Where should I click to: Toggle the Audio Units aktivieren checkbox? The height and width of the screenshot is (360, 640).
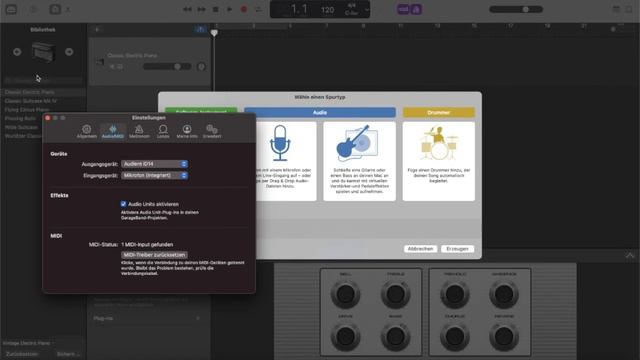click(123, 204)
